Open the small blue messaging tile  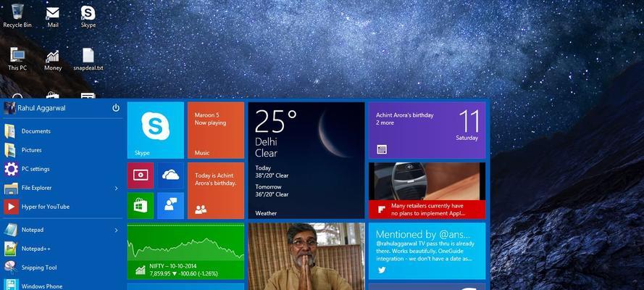point(170,206)
